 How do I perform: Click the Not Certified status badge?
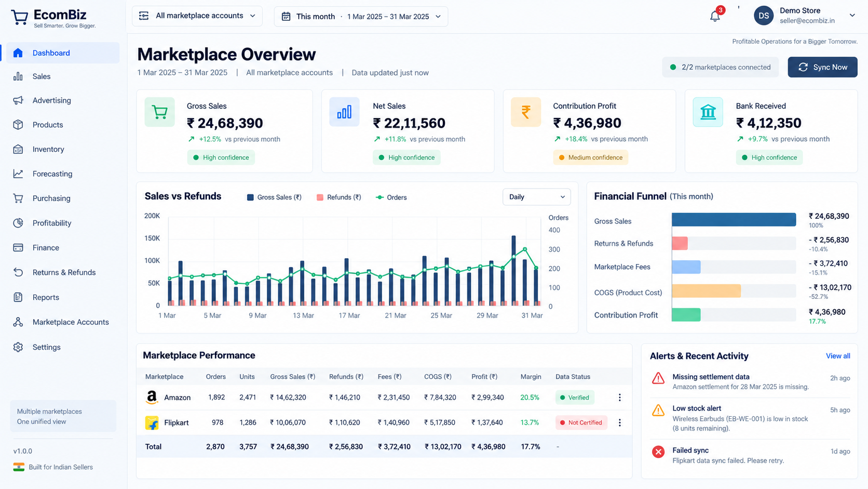point(581,422)
